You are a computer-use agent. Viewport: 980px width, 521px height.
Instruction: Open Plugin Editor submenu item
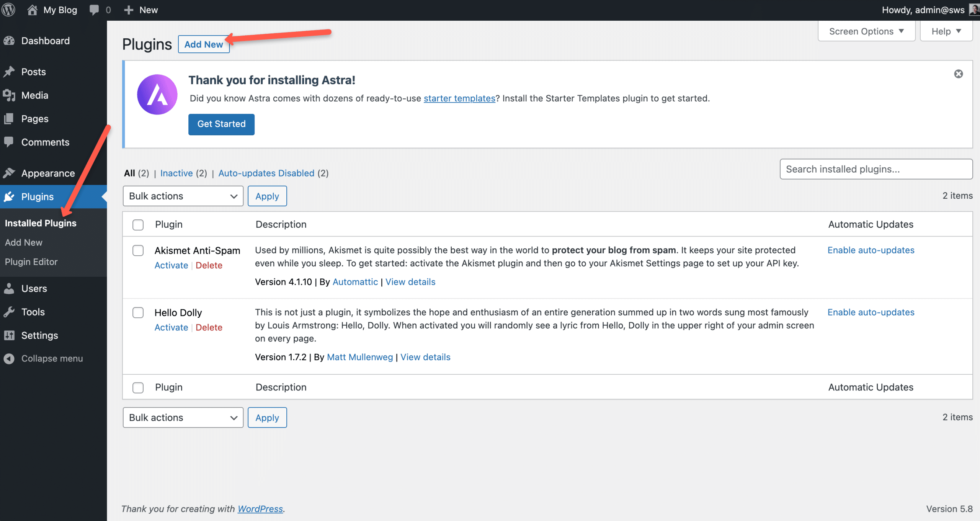(31, 262)
